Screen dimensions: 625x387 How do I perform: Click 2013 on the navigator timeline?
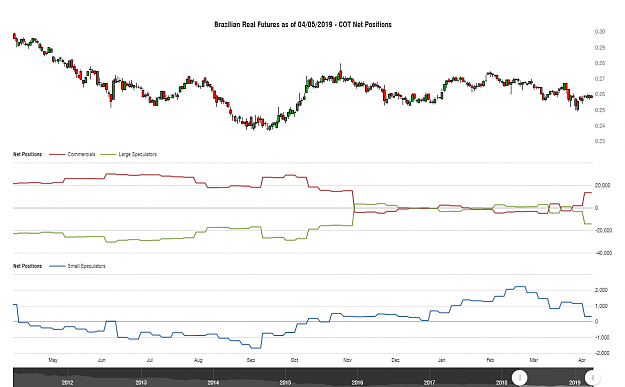coord(141,383)
